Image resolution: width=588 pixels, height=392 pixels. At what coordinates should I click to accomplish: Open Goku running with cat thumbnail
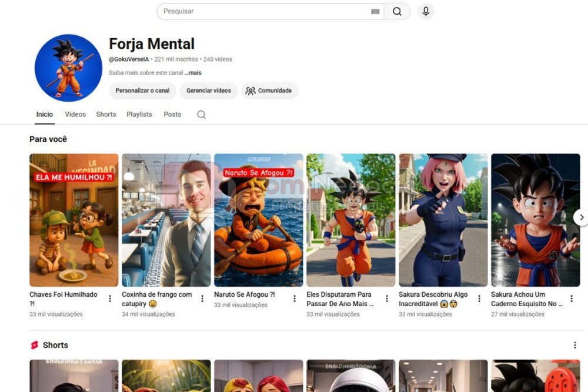point(350,220)
